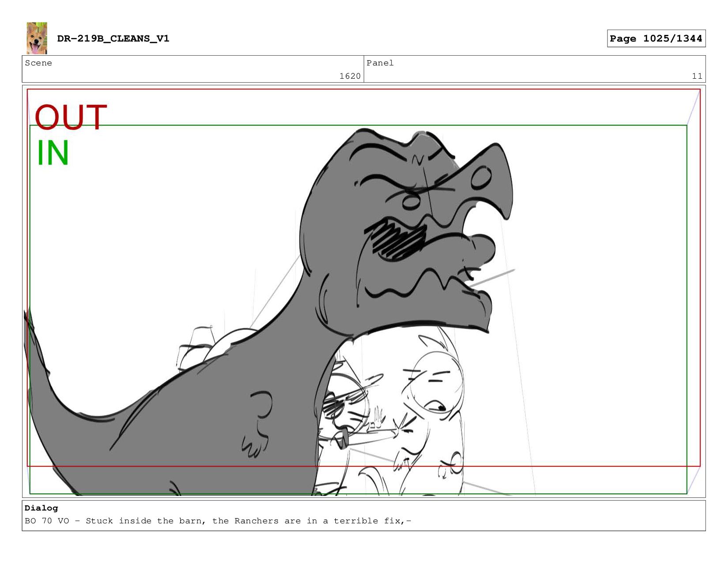Click the Scene label
728x564 pixels.
click(38, 63)
